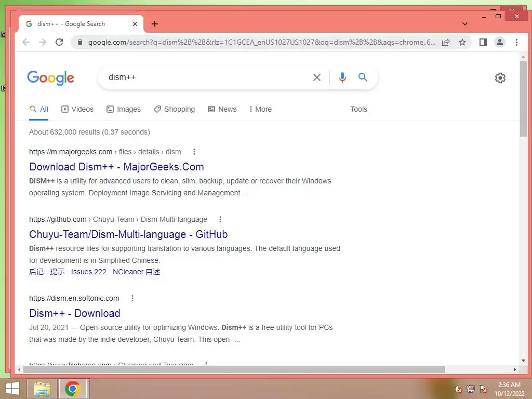Viewport: 532px width, 399px height.
Task: Open Chuyu-Team/Dism-Multi-language GitHub result
Action: coord(128,234)
